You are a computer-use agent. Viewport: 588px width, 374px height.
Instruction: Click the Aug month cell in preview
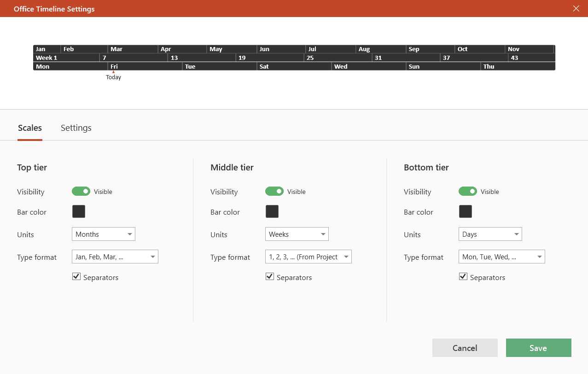(381, 49)
